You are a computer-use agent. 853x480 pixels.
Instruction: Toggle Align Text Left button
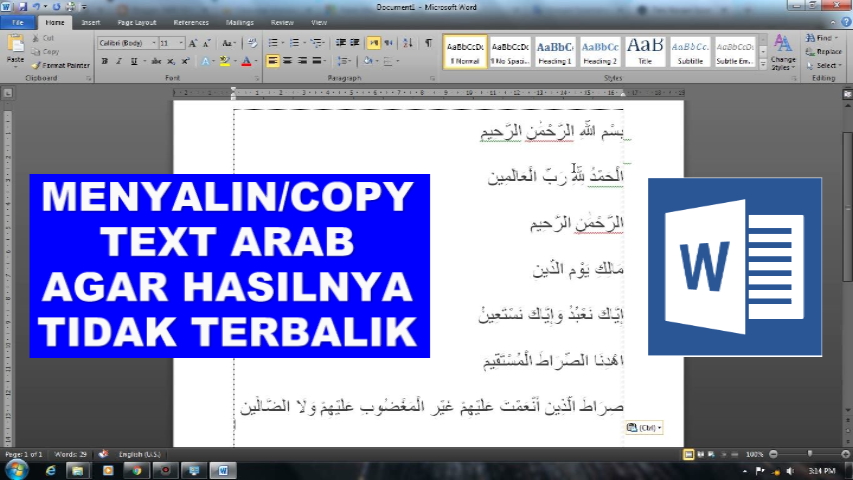[273, 61]
